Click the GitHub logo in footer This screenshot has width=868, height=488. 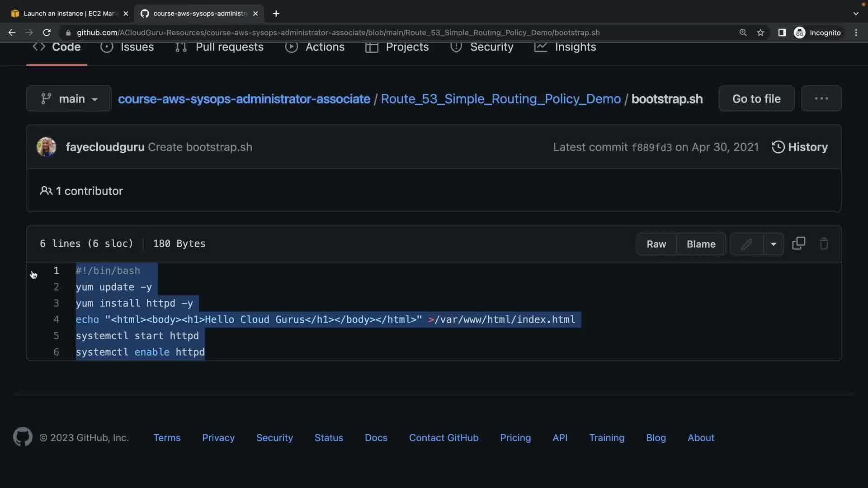pos(23,437)
